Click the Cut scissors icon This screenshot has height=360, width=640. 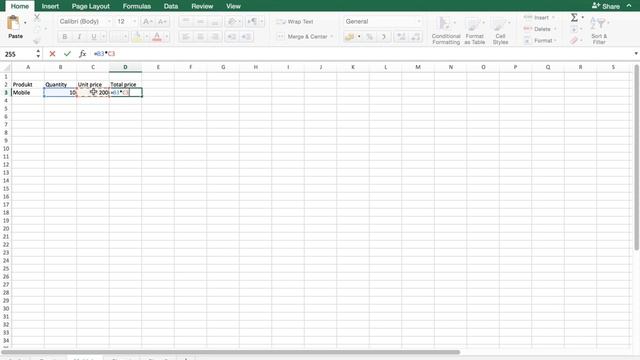point(37,17)
